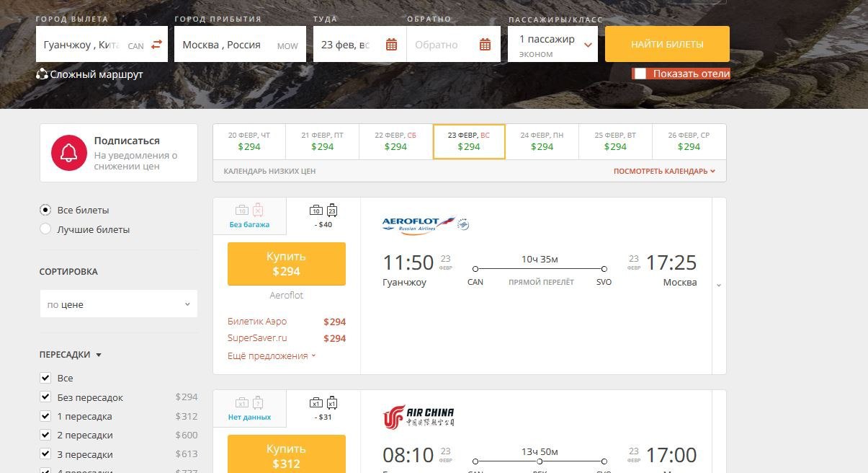Buy Air China ticket for $312
The height and width of the screenshot is (473, 868).
point(287,455)
